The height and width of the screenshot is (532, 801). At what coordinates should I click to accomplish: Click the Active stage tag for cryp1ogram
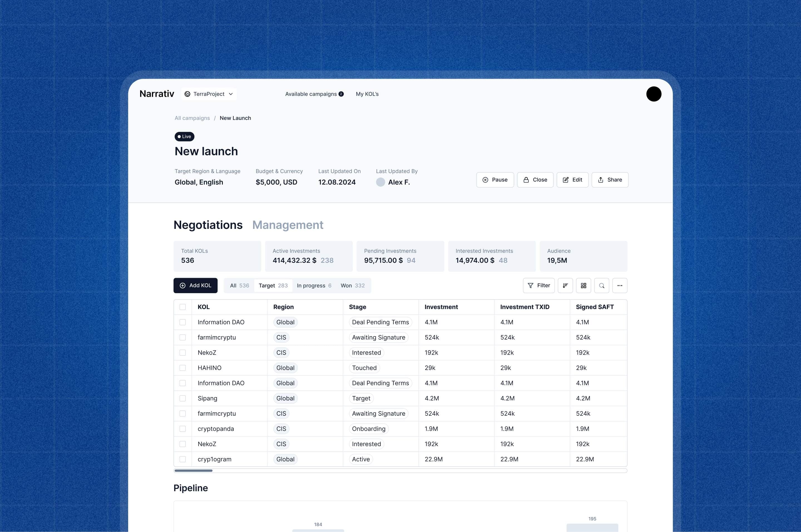tap(361, 459)
